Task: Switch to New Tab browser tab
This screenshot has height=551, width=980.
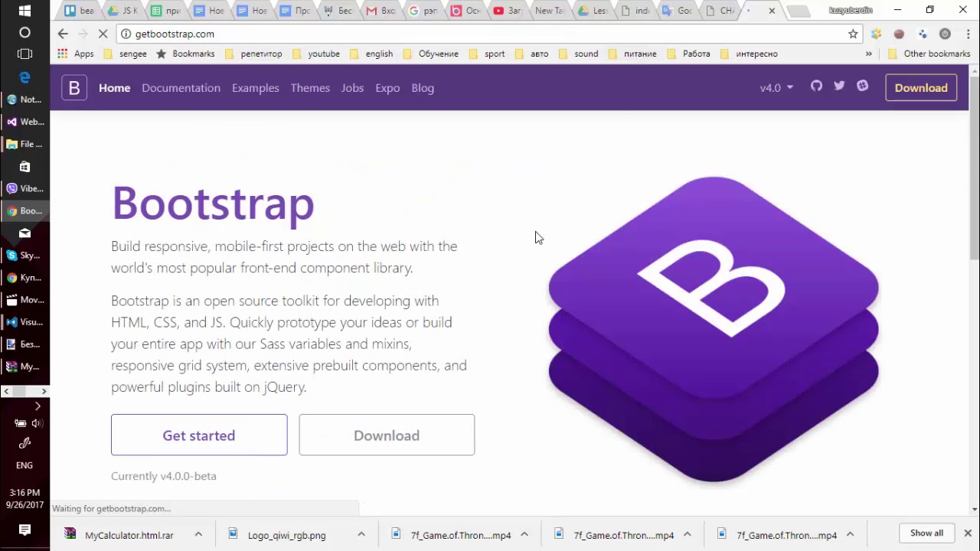Action: [548, 11]
